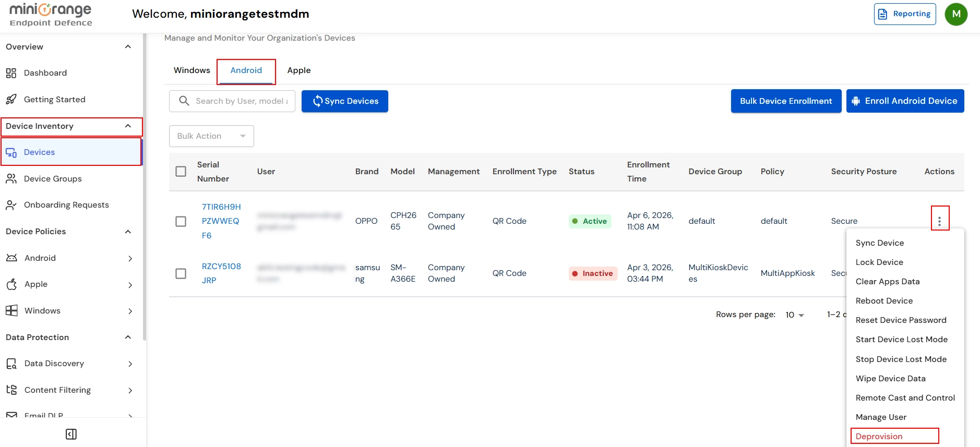Click the Active status badge
The width and height of the screenshot is (980, 447).
[590, 221]
